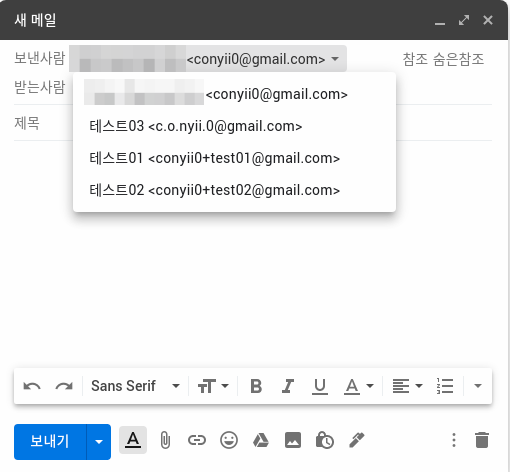
Task: Insert a photo with the image icon
Action: pos(293,440)
